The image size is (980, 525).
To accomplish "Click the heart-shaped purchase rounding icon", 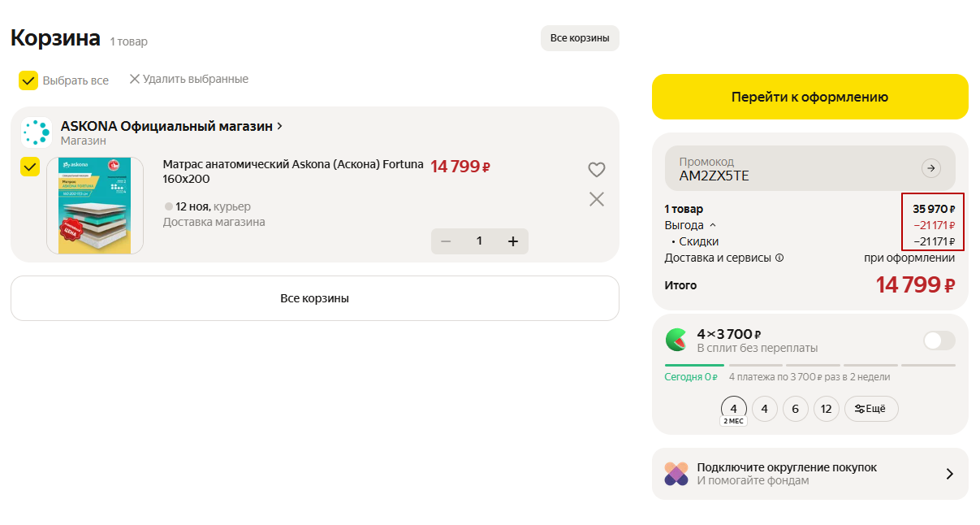I will point(676,474).
